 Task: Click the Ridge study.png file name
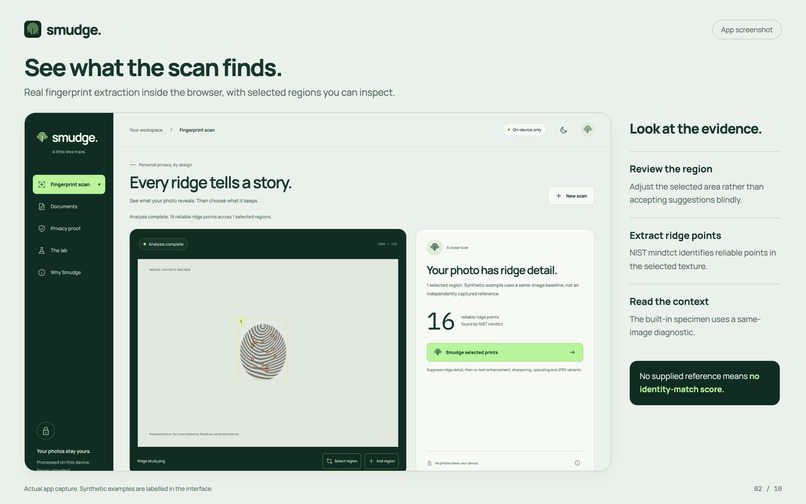point(151,461)
